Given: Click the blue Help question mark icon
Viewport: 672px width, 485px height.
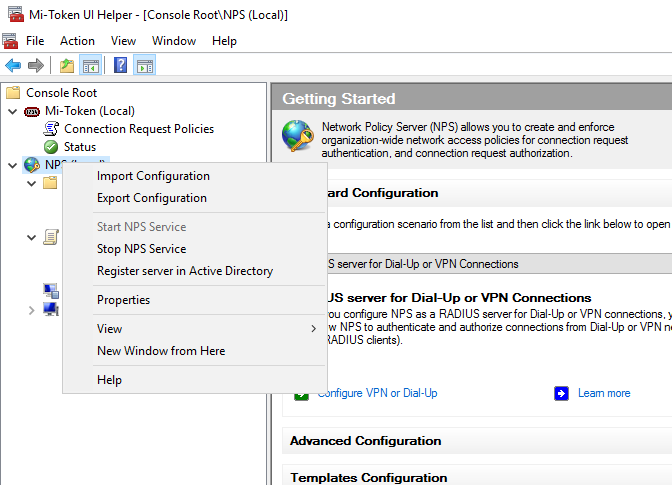Looking at the screenshot, I should tap(120, 66).
